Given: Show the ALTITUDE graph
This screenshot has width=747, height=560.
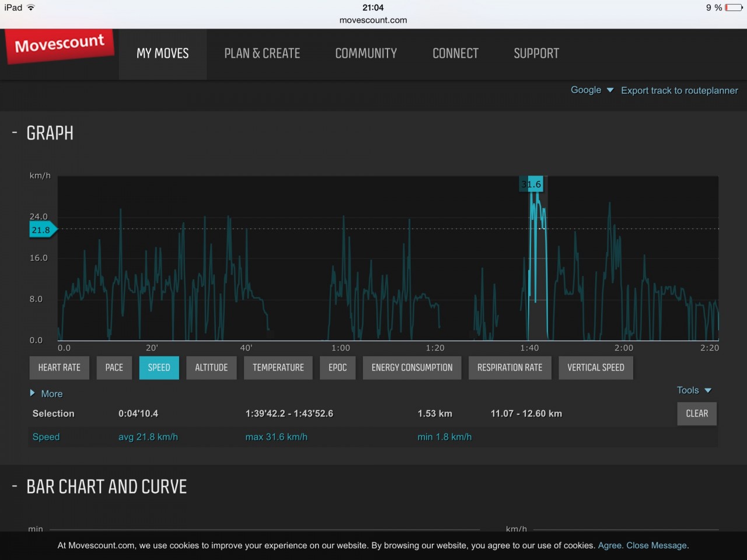Looking at the screenshot, I should [x=211, y=367].
